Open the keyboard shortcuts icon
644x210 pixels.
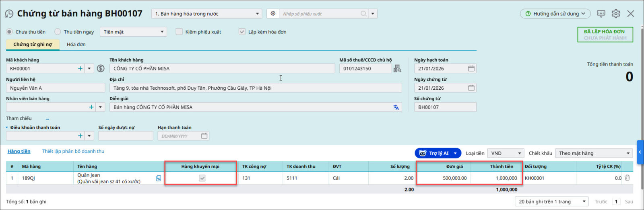(x=601, y=14)
